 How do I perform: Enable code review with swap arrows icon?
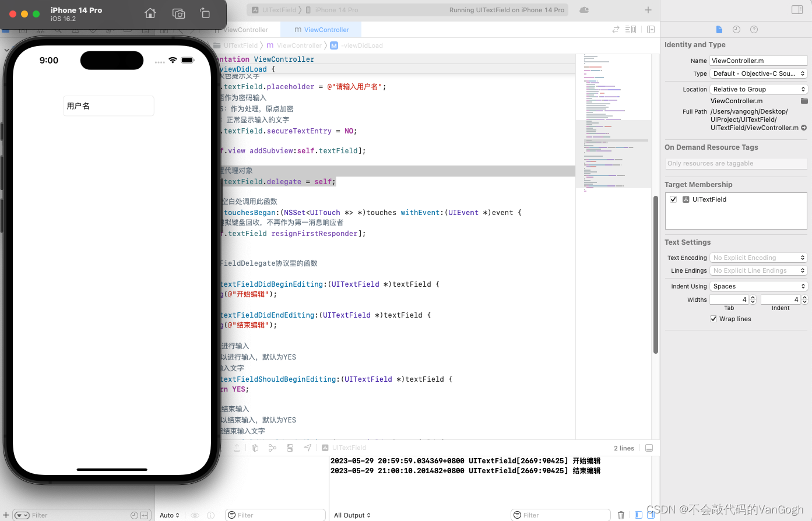[616, 29]
